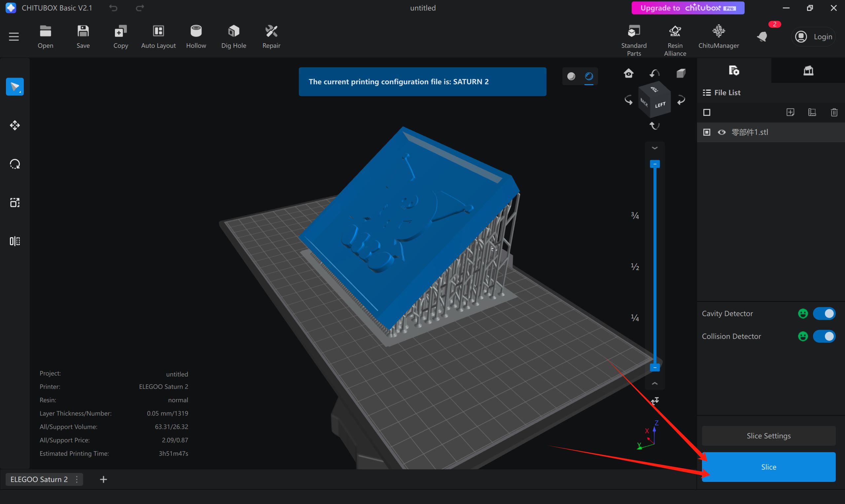Choose the Rotate tool in left sidebar
This screenshot has width=845, height=504.
point(15,164)
